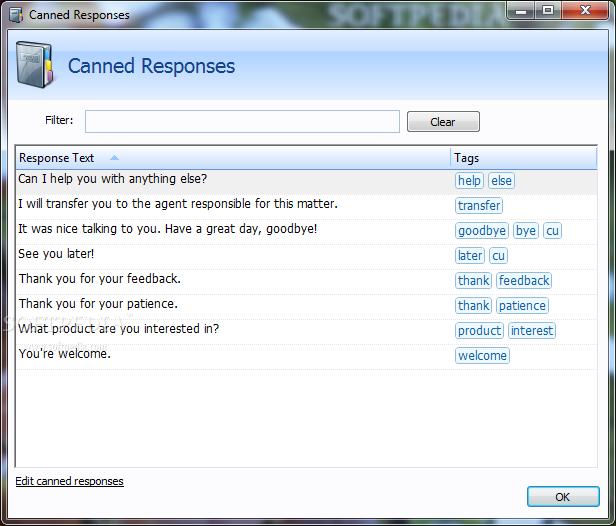Select 'Thank you for your feedback.' response

306,282
